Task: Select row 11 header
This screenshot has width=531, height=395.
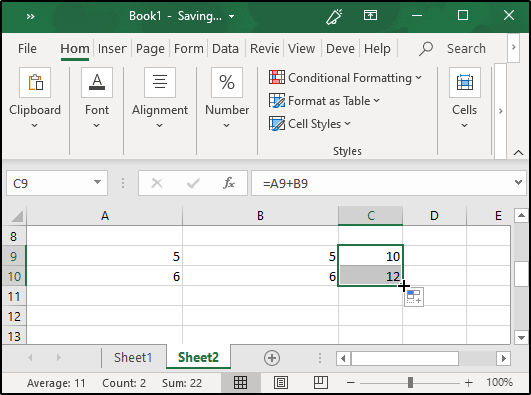Action: pos(14,296)
